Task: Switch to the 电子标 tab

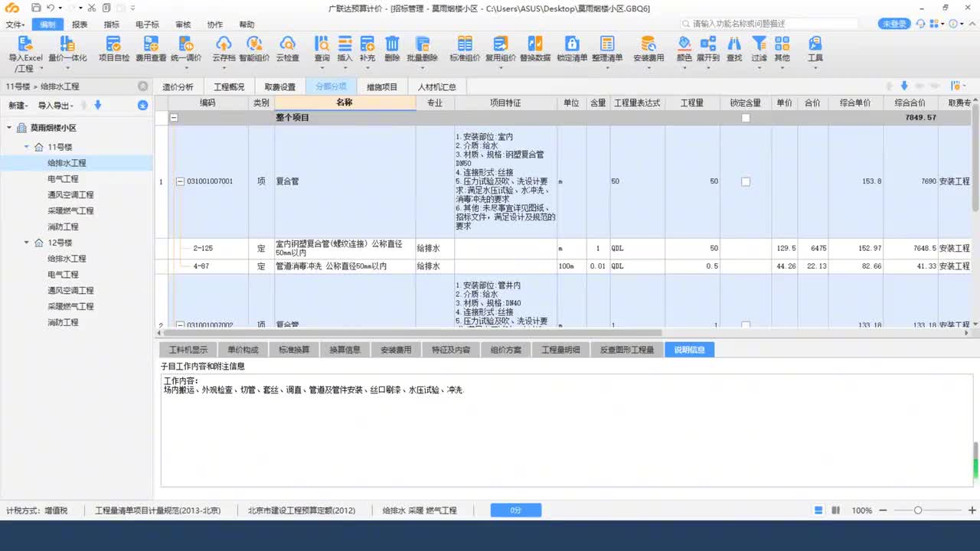Action: point(148,24)
